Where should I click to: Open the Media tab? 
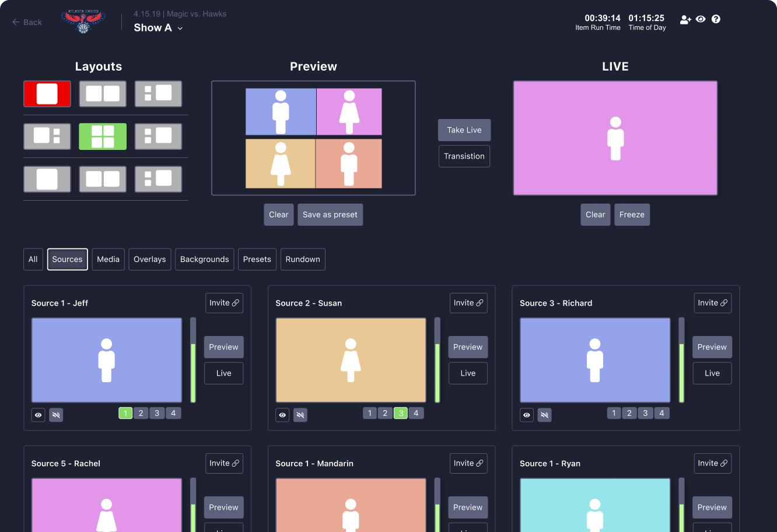coord(108,260)
